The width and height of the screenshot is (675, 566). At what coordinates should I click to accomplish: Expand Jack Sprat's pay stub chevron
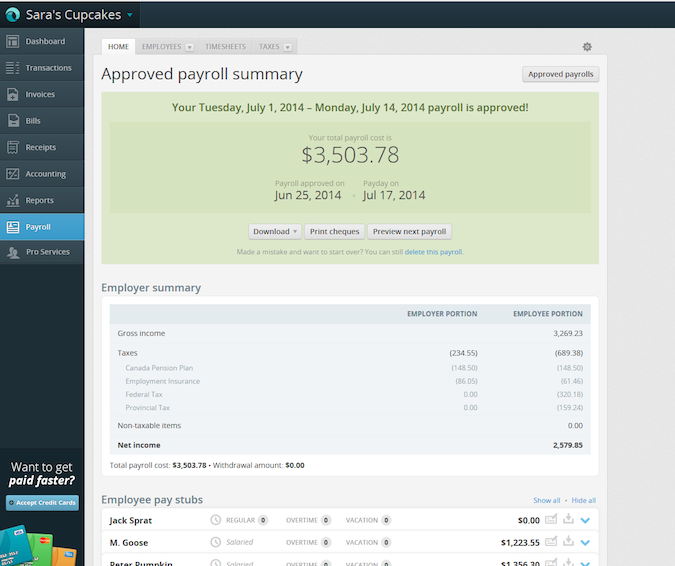click(586, 520)
